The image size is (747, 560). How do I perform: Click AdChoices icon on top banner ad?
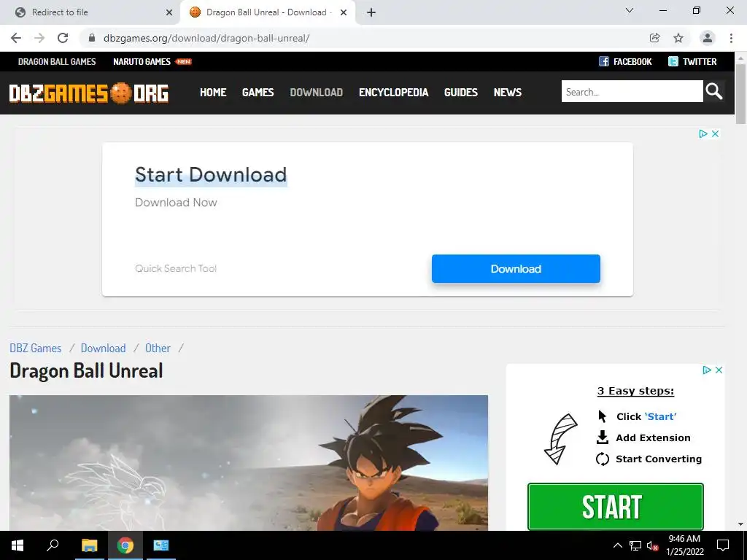[703, 134]
